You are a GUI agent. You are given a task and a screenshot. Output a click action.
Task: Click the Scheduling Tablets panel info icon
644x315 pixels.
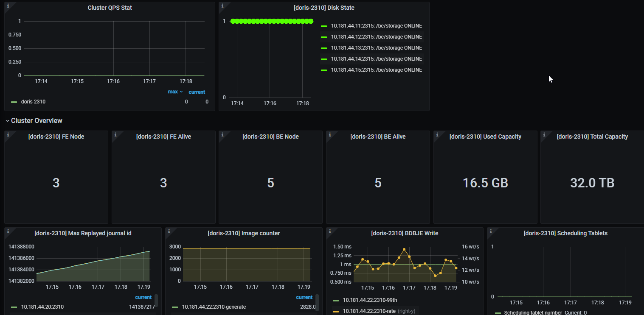(491, 231)
